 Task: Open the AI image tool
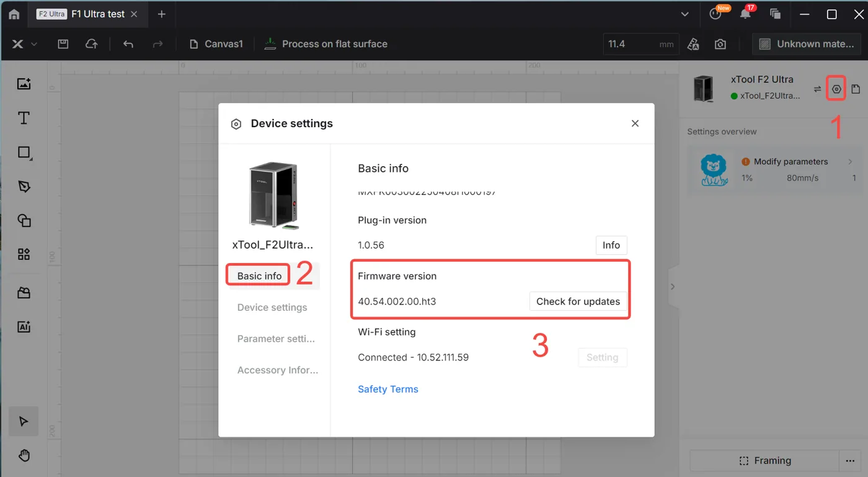point(24,327)
